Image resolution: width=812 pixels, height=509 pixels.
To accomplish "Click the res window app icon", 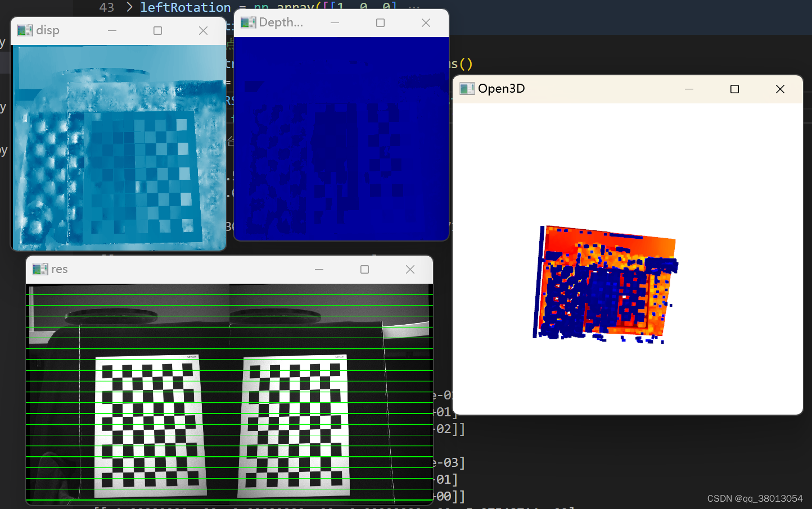I will coord(40,269).
